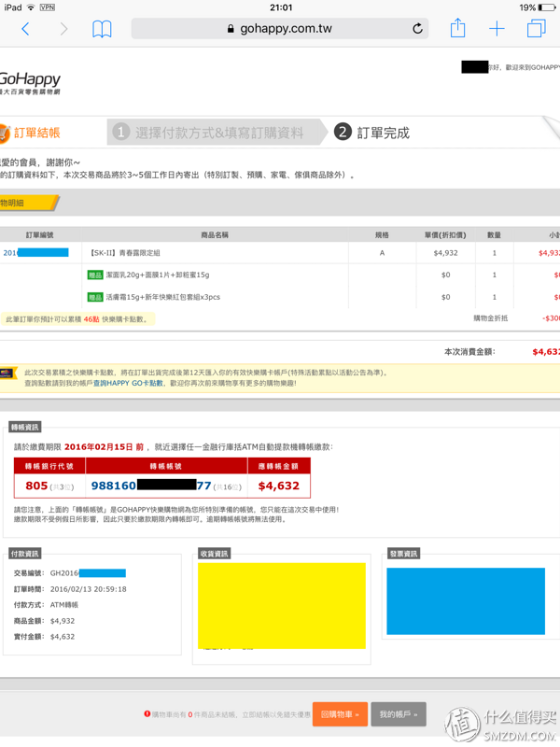Screen dimensions: 560x747
Task: Open Safari bookmarks book icon
Action: tap(102, 29)
